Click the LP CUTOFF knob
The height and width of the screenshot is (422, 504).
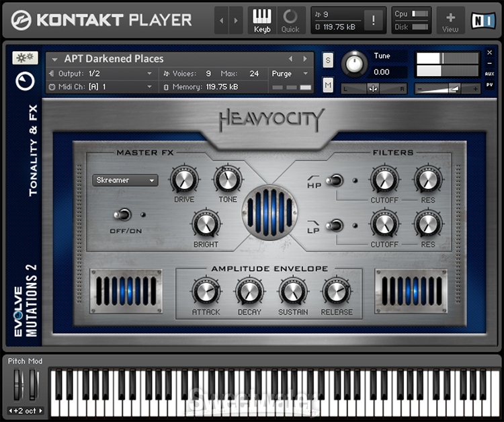[384, 224]
